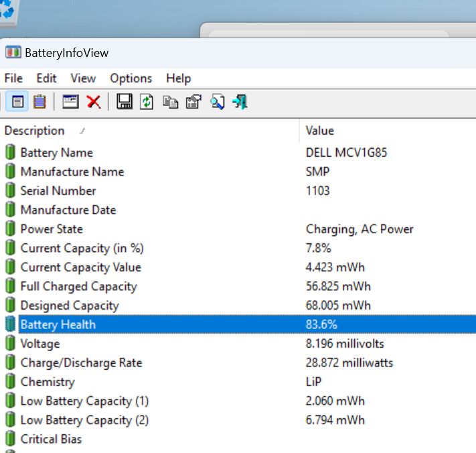This screenshot has height=453, width=476.
Task: Select the Manufacture Date row
Action: point(68,210)
